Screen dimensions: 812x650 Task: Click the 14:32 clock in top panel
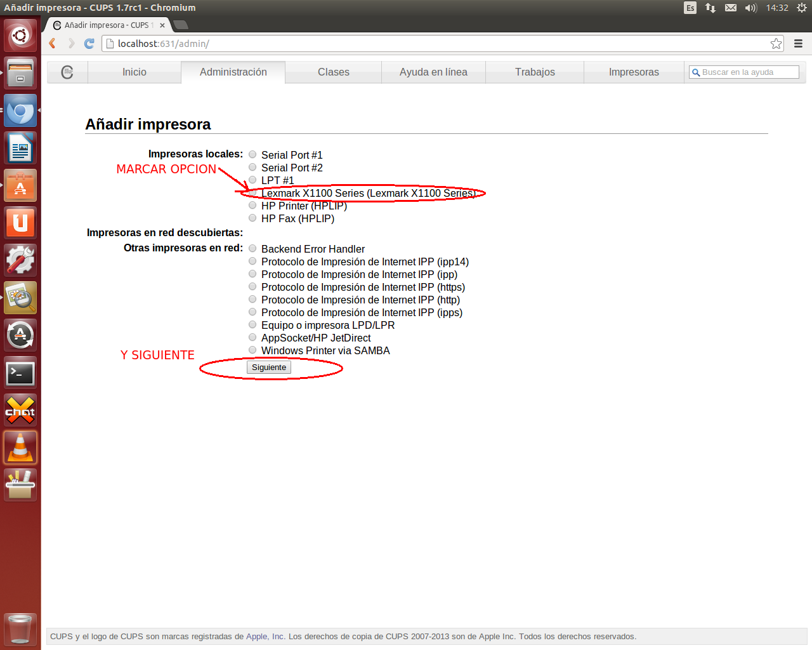(777, 8)
